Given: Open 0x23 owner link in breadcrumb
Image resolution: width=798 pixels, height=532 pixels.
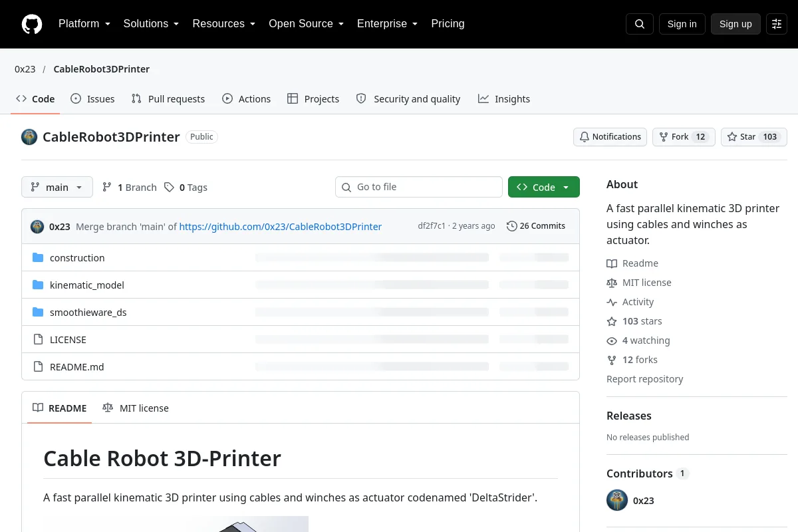Looking at the screenshot, I should coord(25,69).
